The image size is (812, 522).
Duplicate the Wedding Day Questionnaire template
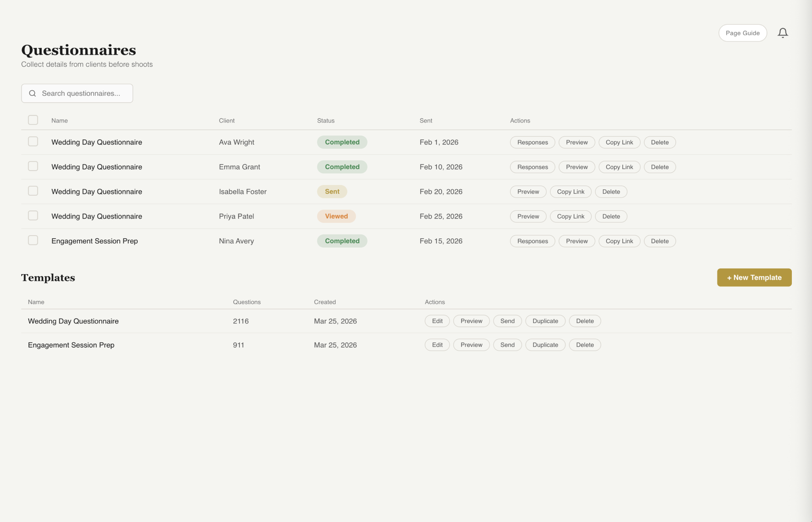click(545, 321)
